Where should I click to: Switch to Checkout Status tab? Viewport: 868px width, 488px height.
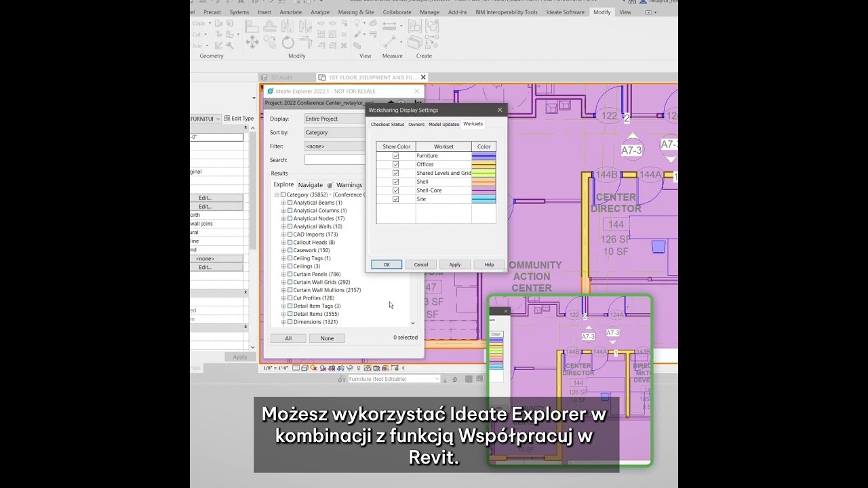[387, 124]
